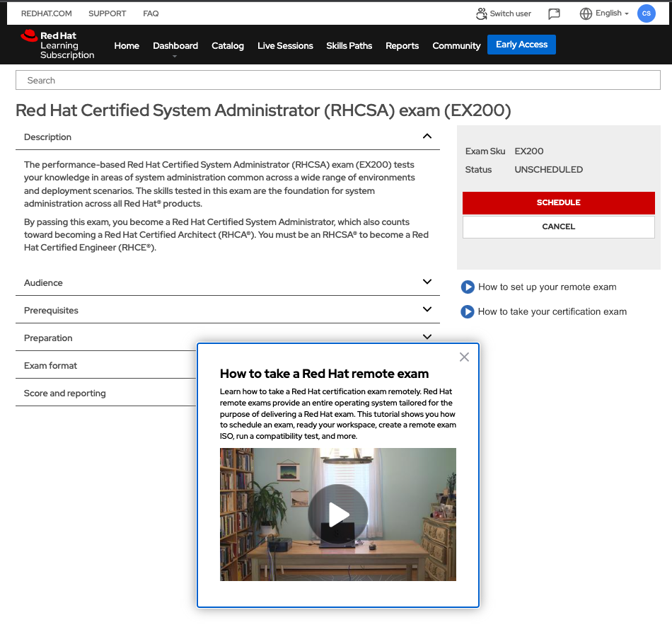
Task: Open the CS user avatar
Action: (646, 13)
